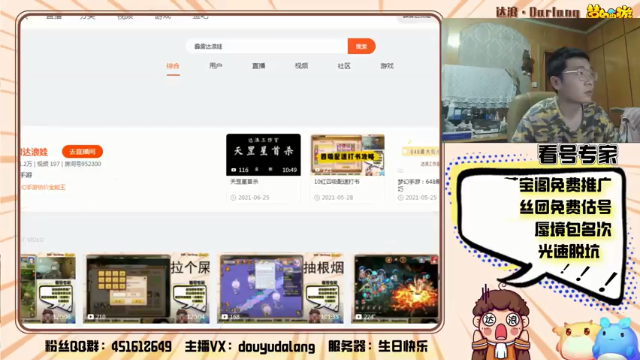This screenshot has height=360, width=640.
Task: Open the 游戏 search tab
Action: pyautogui.click(x=387, y=66)
